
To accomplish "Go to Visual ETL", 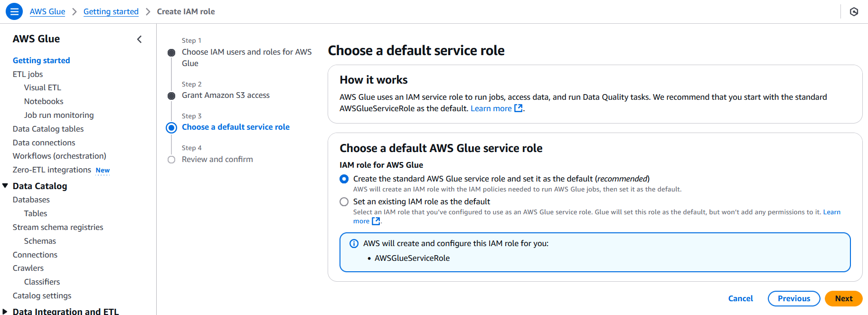I will (x=43, y=87).
